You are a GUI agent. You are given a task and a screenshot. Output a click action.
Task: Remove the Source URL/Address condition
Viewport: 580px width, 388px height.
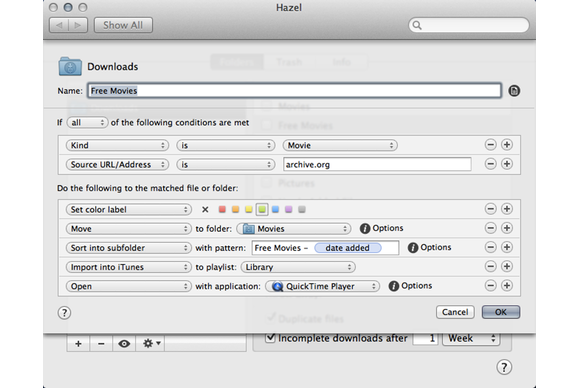490,164
